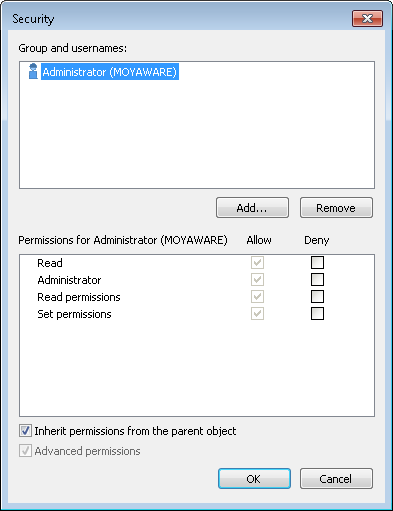The width and height of the screenshot is (393, 511).
Task: Toggle the Advanced permissions checkbox
Action: pos(25,451)
